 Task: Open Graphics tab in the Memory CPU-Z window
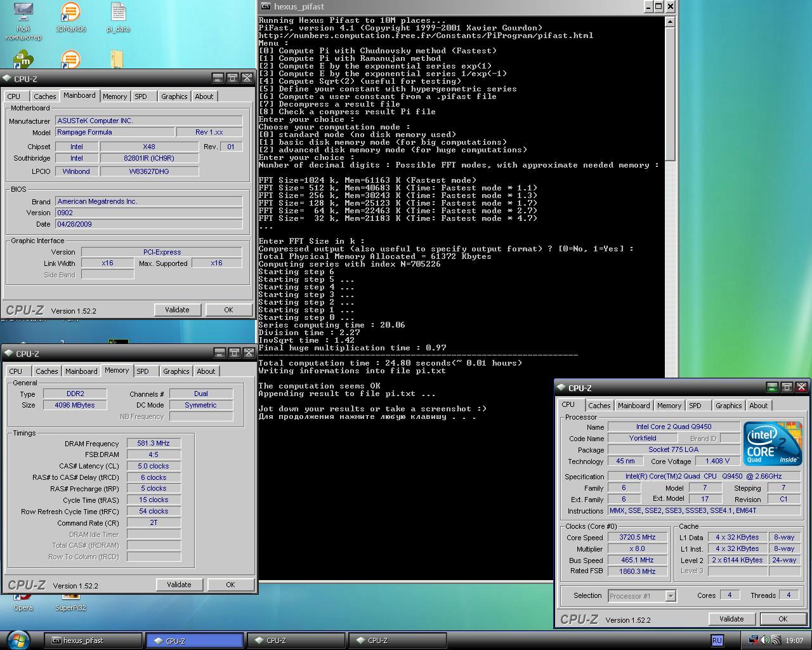[x=176, y=371]
